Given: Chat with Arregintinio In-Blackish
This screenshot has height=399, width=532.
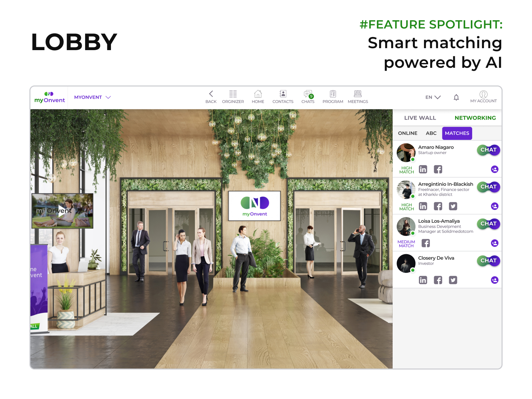Looking at the screenshot, I should pos(488,187).
